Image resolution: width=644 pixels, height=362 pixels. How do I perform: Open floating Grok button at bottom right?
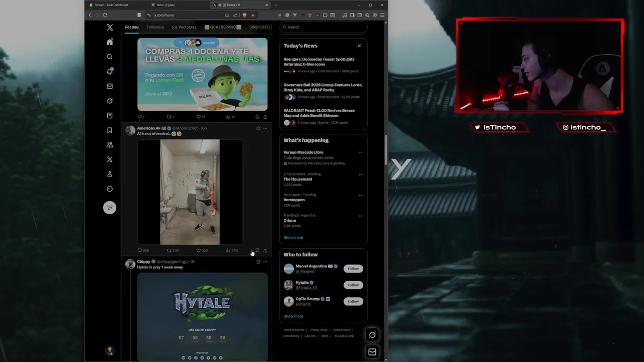[372, 335]
